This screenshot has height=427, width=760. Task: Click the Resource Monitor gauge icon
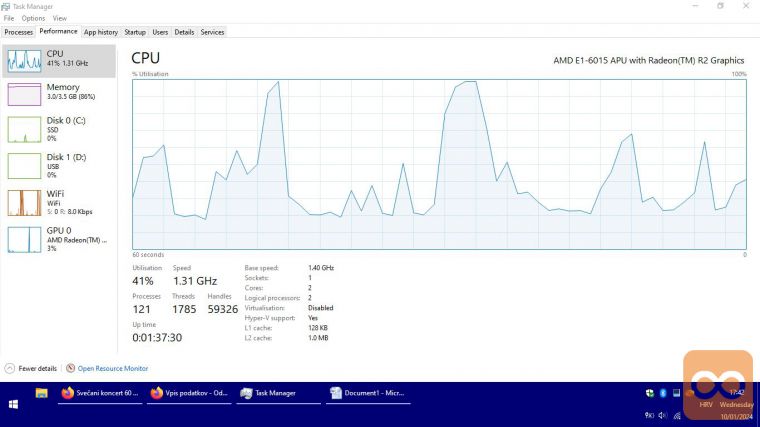[x=70, y=368]
